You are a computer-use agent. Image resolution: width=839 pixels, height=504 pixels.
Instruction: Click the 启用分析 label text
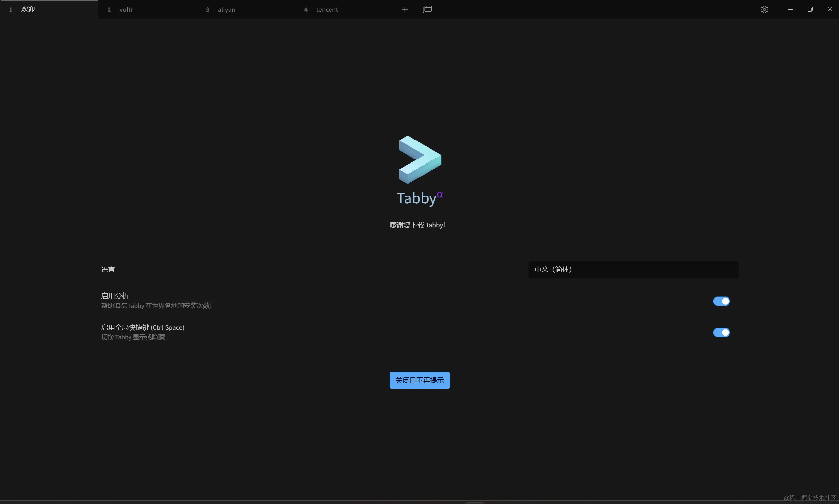114,296
